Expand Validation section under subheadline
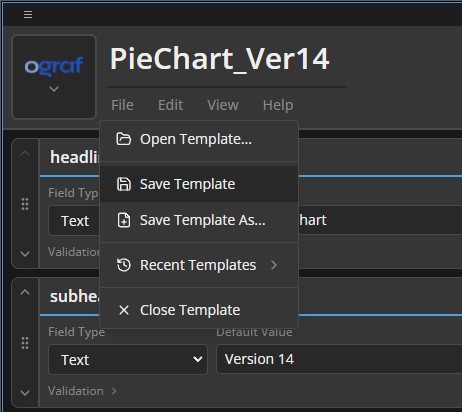 click(x=82, y=391)
